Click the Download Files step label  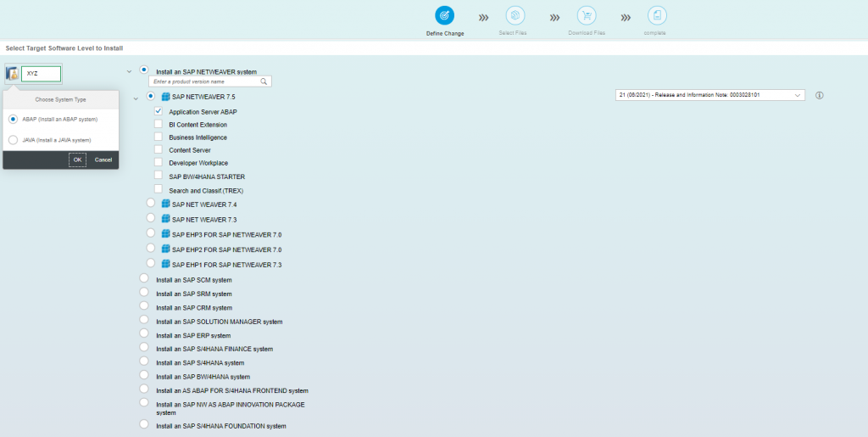[x=587, y=33]
